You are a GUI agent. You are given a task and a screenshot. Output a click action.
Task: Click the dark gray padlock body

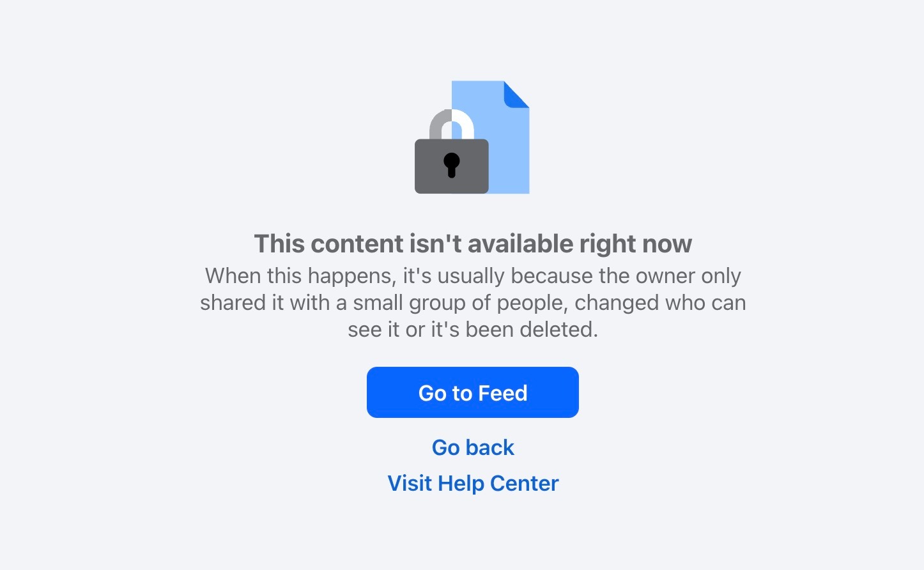pos(452,166)
